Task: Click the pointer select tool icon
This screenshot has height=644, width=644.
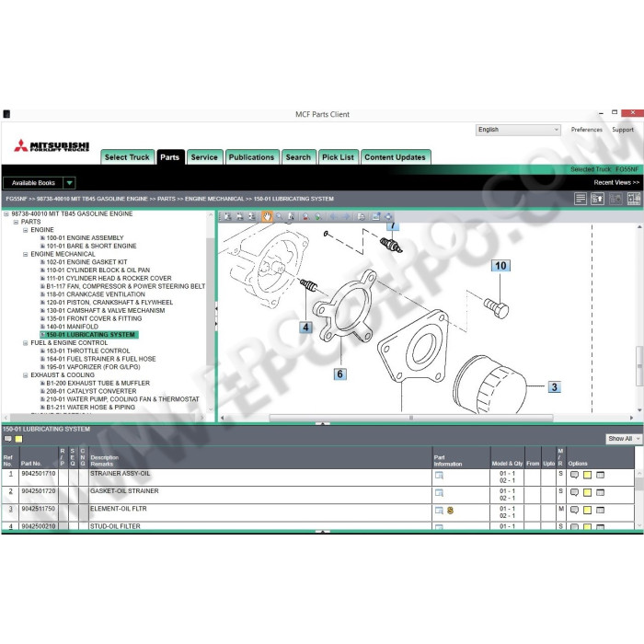Action: (291, 216)
